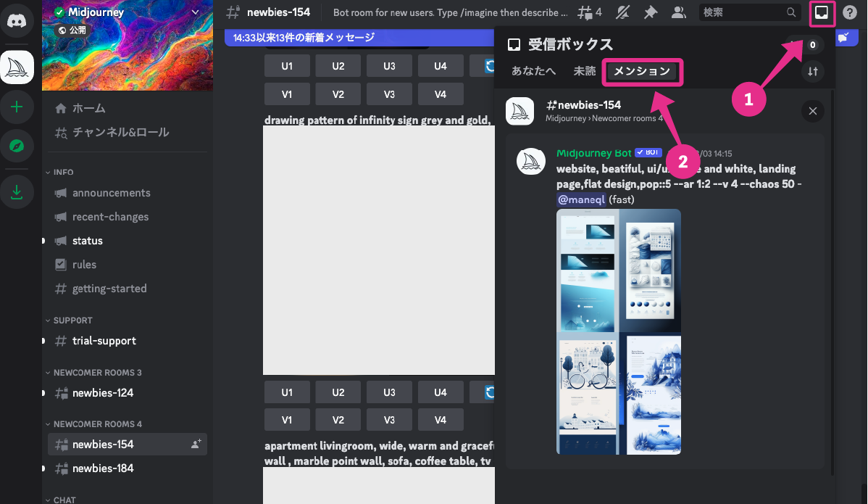868x504 pixels.
Task: Open the status channel
Action: [128, 241]
